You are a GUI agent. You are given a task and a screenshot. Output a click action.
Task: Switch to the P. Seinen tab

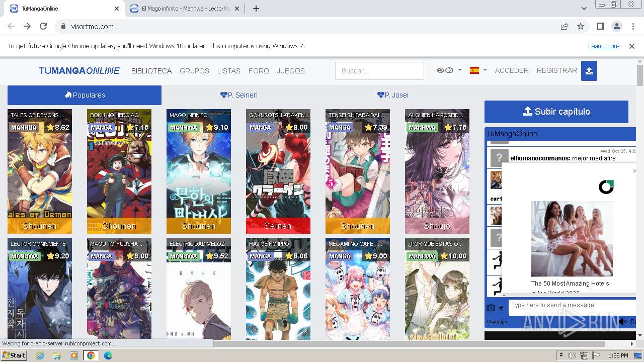(x=239, y=95)
